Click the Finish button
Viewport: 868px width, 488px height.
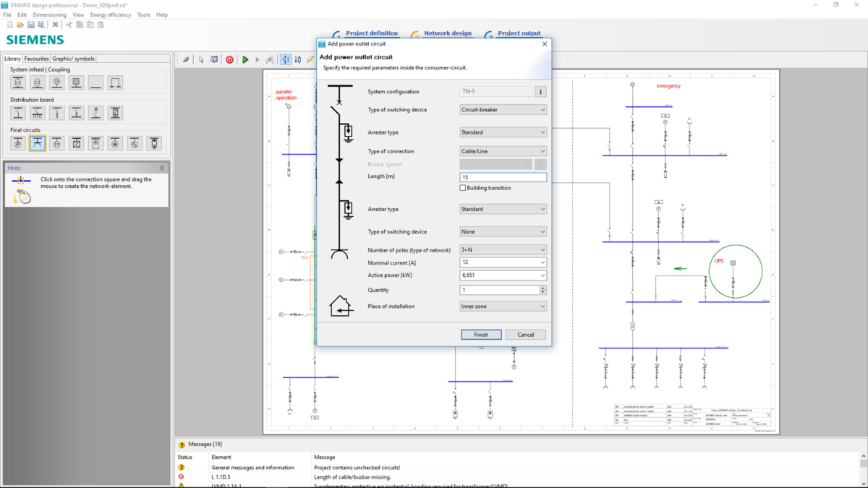481,335
